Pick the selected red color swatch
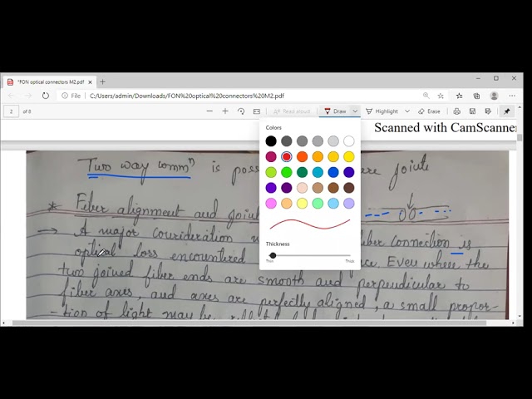 click(x=287, y=156)
